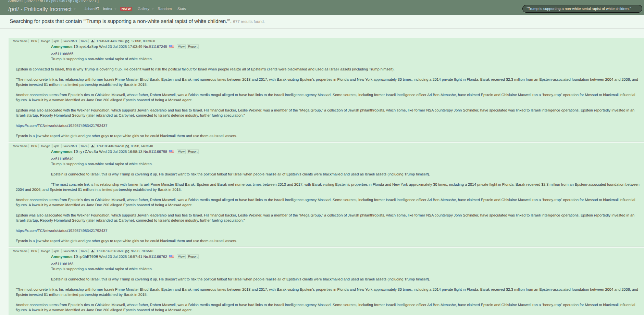Report post No.511167245

[x=193, y=47]
